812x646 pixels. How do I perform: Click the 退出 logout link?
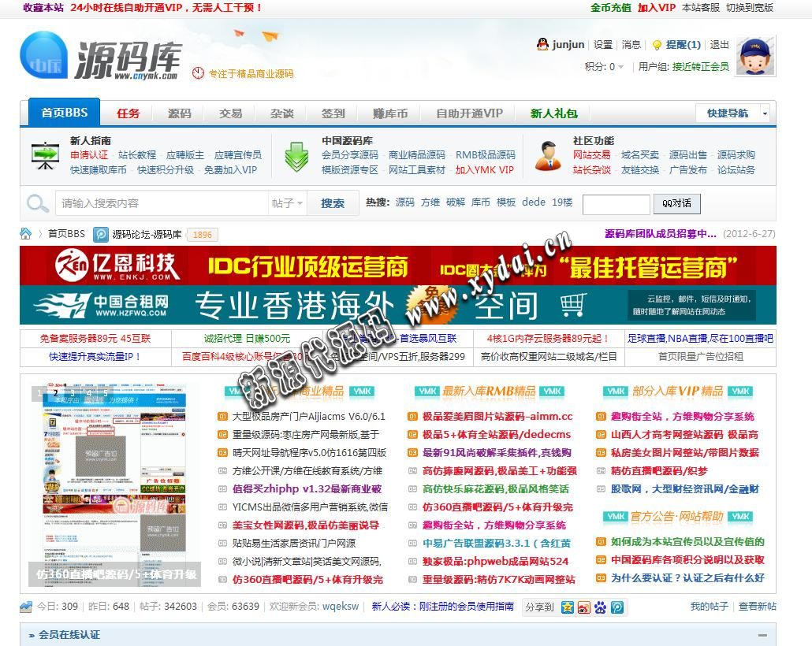click(x=719, y=45)
